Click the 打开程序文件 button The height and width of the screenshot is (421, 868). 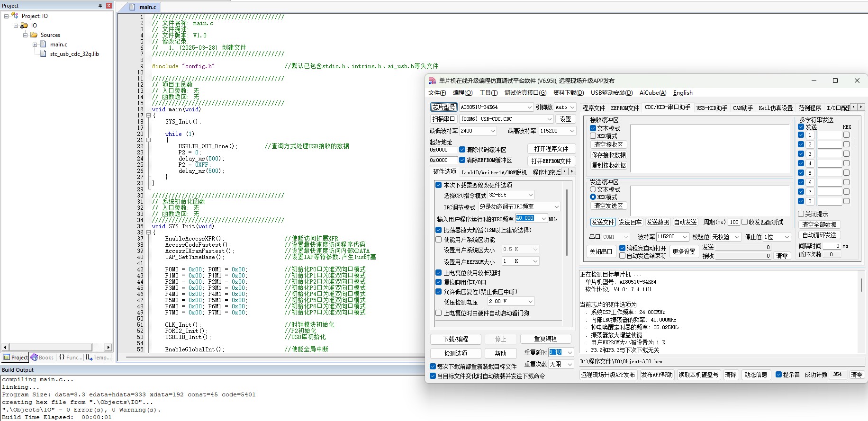coord(551,149)
